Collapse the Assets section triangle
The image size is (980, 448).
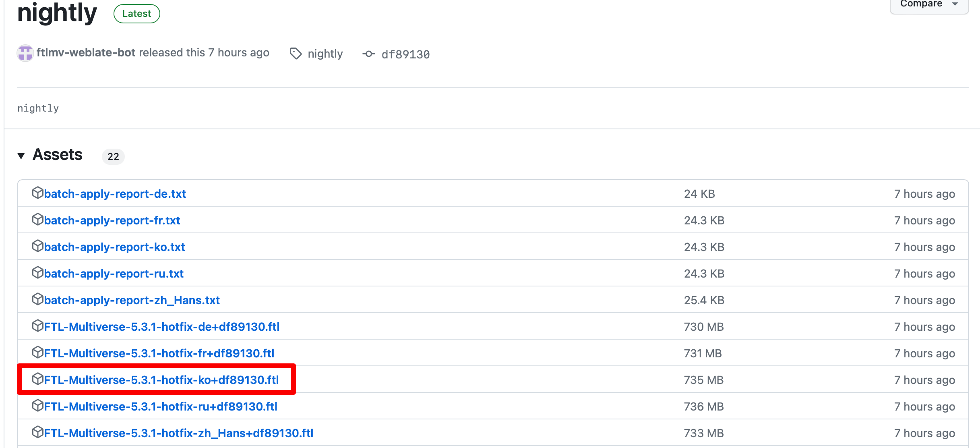pos(21,156)
